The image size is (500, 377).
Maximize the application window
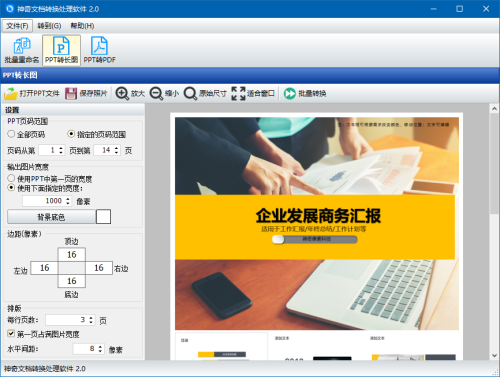click(460, 9)
